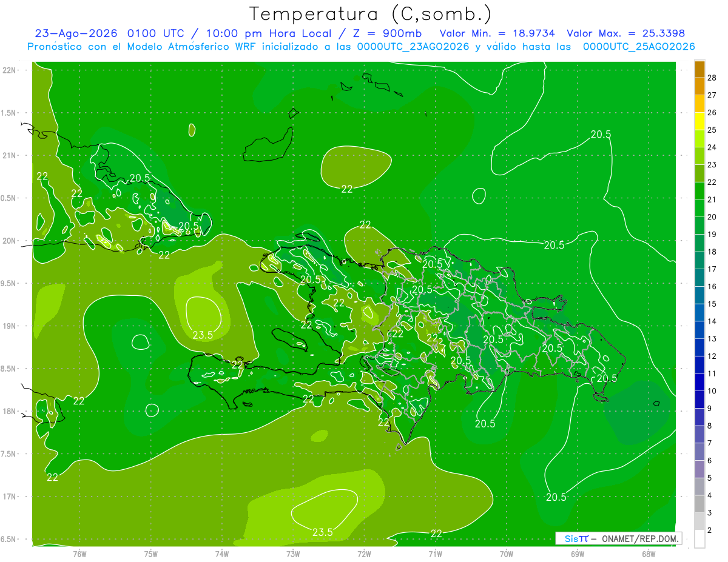Click the date '23-Ago-2026' in the subtitle

point(76,33)
